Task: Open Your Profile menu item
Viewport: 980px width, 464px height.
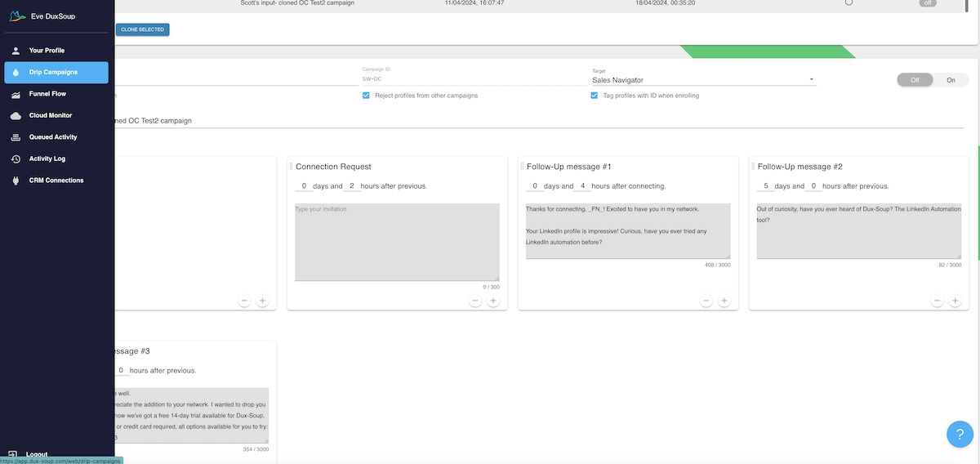Action: tap(56, 51)
